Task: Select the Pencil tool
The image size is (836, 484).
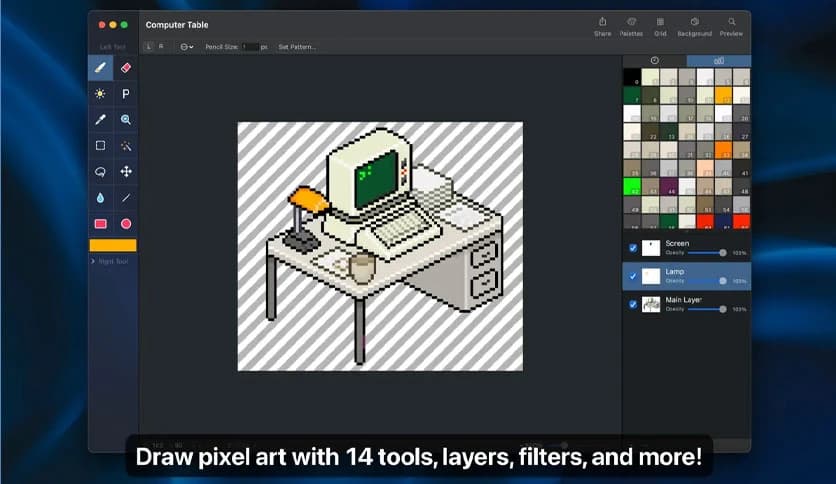Action: 100,68
